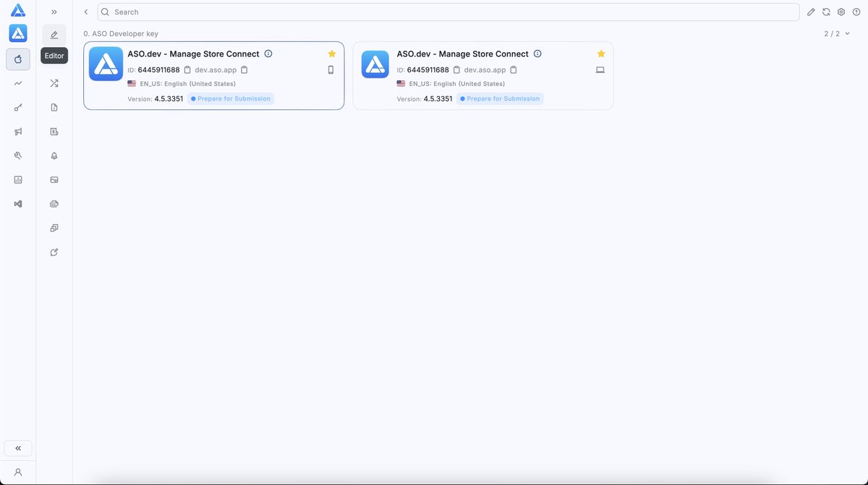Open settings gear icon at top right
Screen dimensions: 868x485
pyautogui.click(x=841, y=12)
